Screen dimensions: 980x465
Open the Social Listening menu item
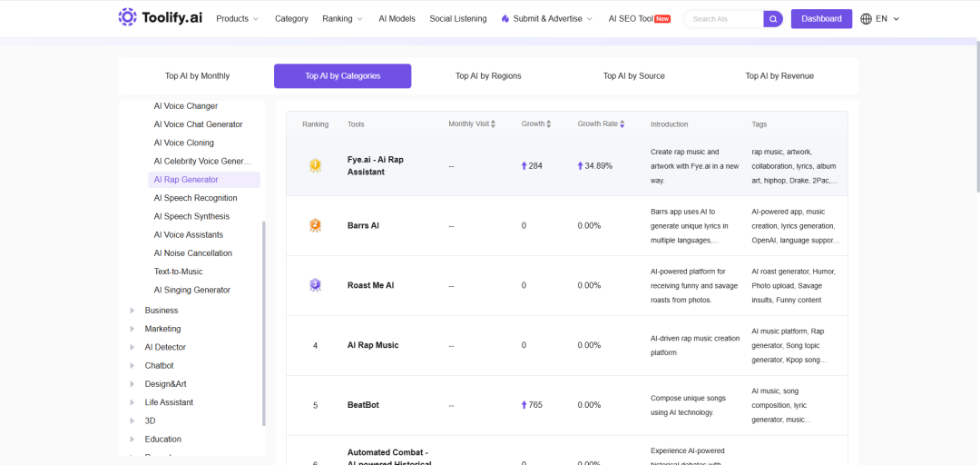[458, 19]
